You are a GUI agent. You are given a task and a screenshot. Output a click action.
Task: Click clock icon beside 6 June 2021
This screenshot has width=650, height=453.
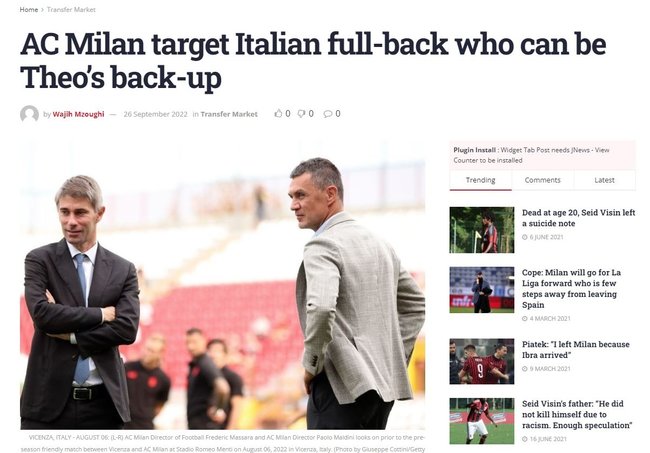[525, 237]
